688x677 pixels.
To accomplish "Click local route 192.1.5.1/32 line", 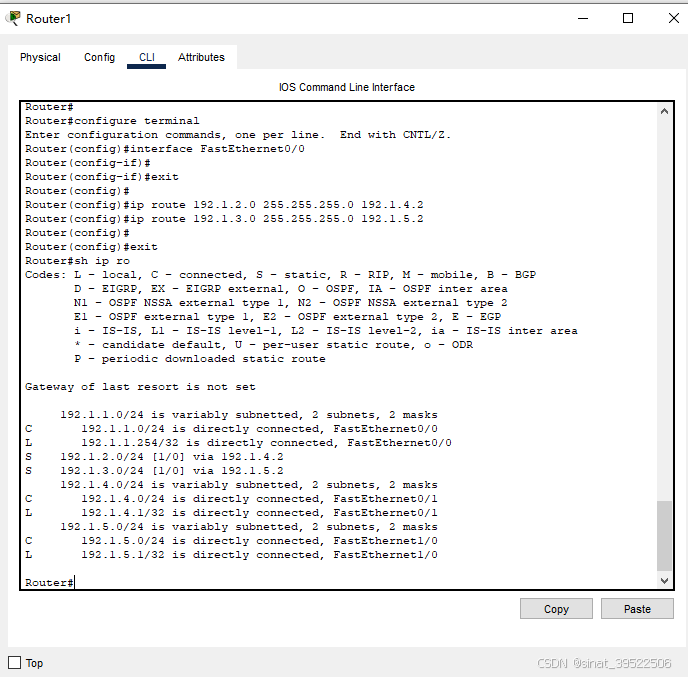I will [231, 555].
